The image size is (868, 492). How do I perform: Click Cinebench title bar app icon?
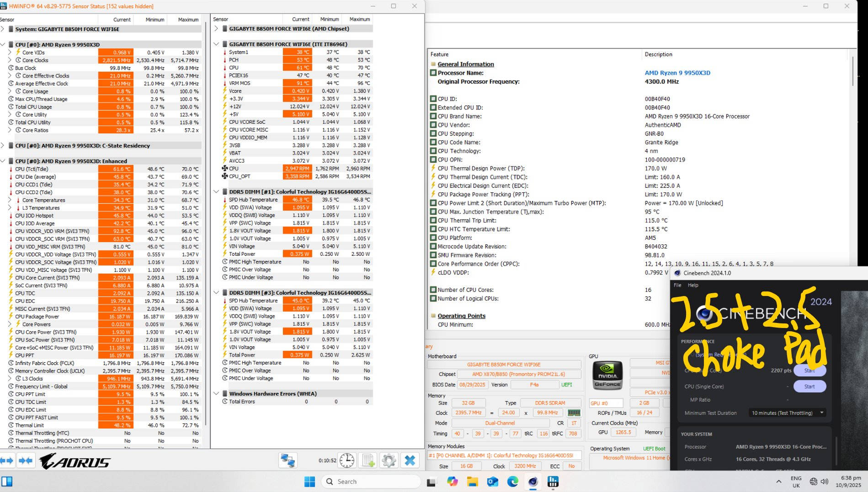[677, 273]
